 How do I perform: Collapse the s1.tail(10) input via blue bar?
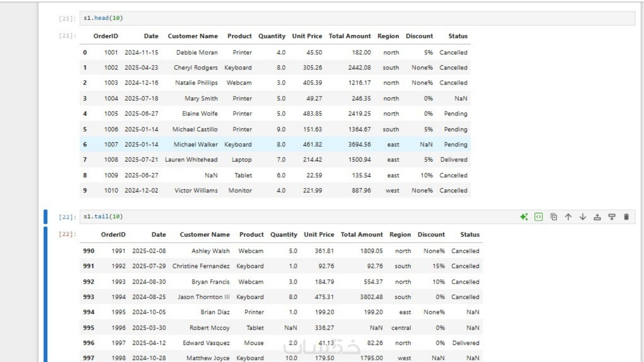(x=46, y=217)
